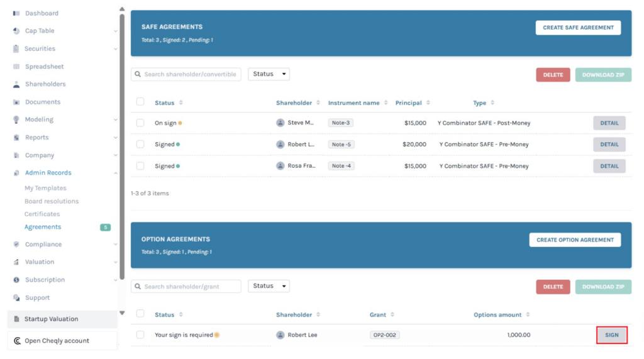Image resolution: width=644 pixels, height=359 pixels.
Task: Select all SAFE agreements with header checkbox
Action: (140, 102)
